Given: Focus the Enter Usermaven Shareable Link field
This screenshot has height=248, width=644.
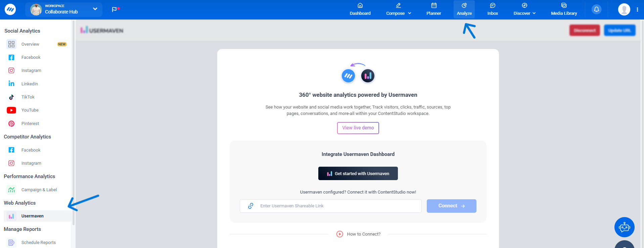Looking at the screenshot, I should pos(330,206).
